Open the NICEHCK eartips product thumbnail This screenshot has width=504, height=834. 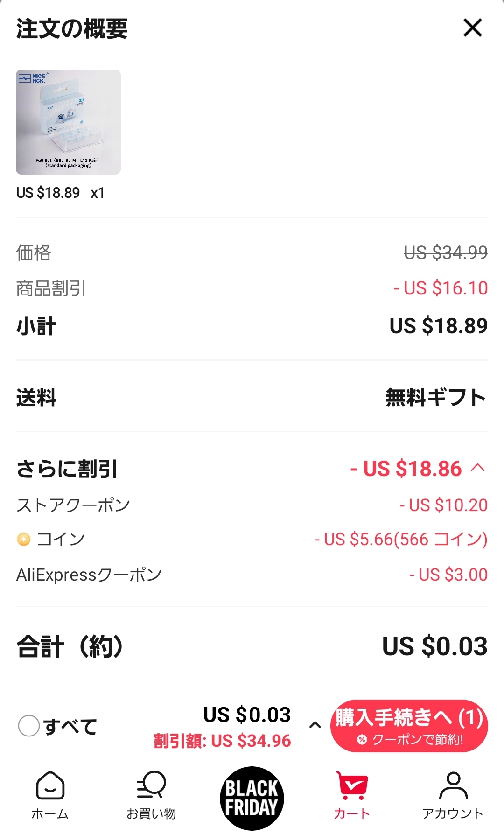68,122
